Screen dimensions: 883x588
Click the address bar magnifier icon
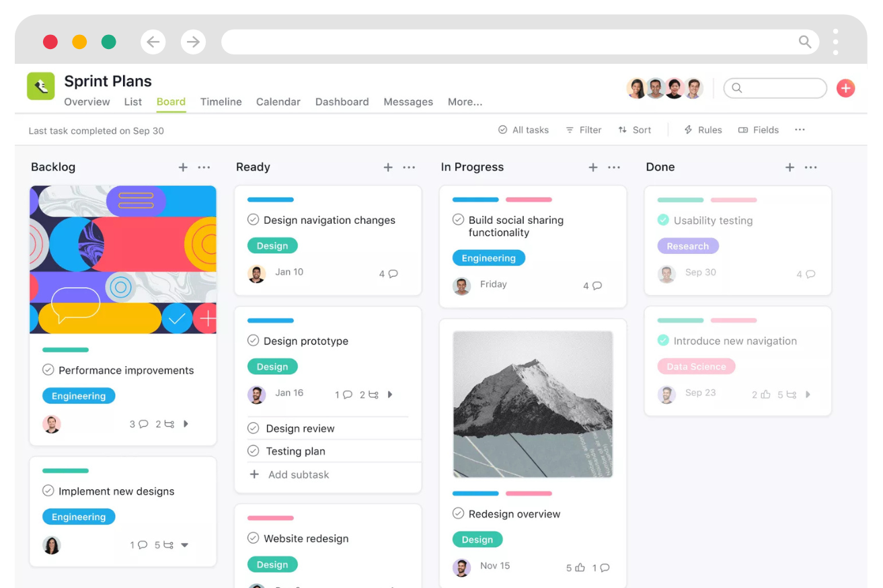(x=805, y=42)
